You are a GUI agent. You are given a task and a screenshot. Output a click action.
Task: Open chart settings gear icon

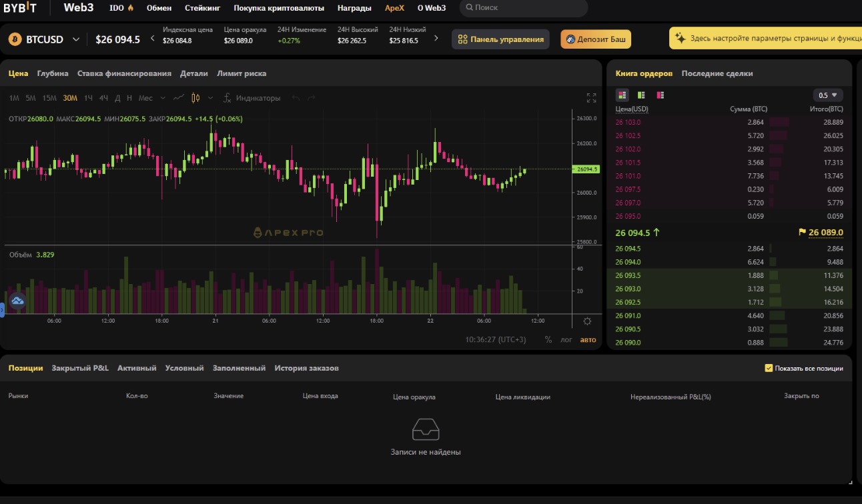[587, 321]
